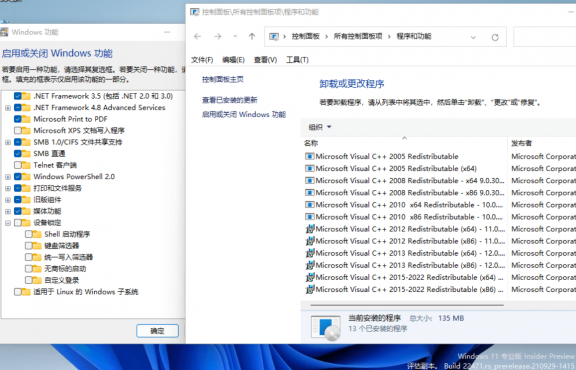
Task: Select the Visual C++ 2015-2022 (x86) icon
Action: tap(310, 290)
